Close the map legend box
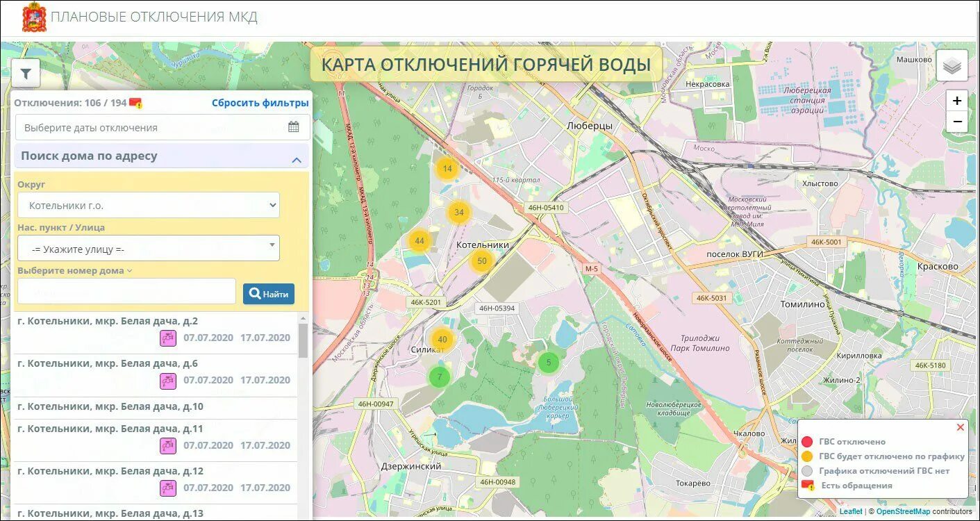The image size is (980, 521). pos(961,427)
